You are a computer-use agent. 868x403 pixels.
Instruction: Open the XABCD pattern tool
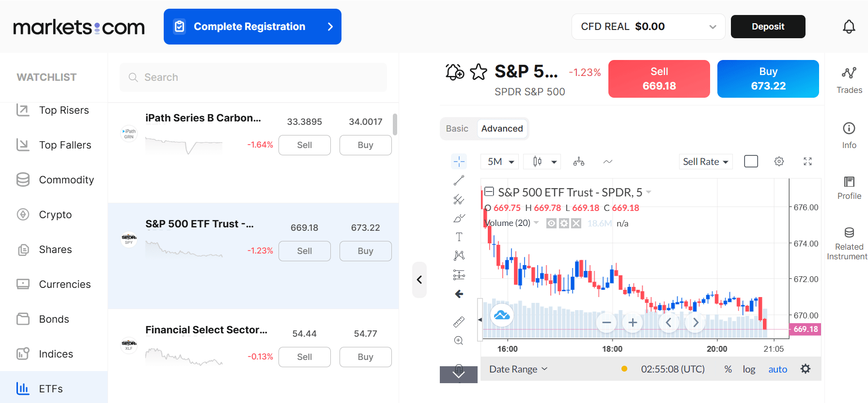459,255
